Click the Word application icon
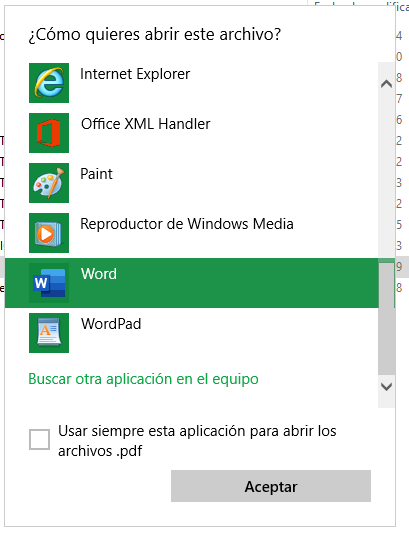Image resolution: width=409 pixels, height=535 pixels. click(49, 283)
